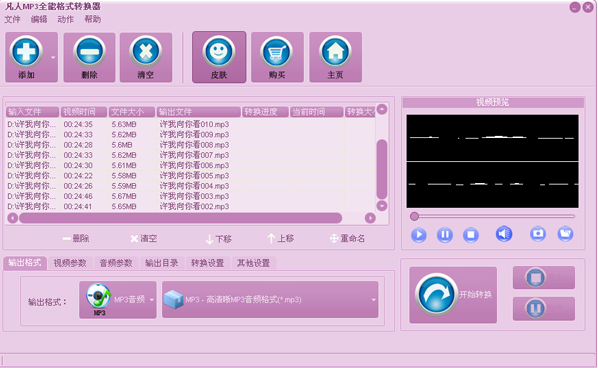Click the vertical scrollbar thumb of the file list
The height and width of the screenshot is (368, 598).
click(382, 169)
